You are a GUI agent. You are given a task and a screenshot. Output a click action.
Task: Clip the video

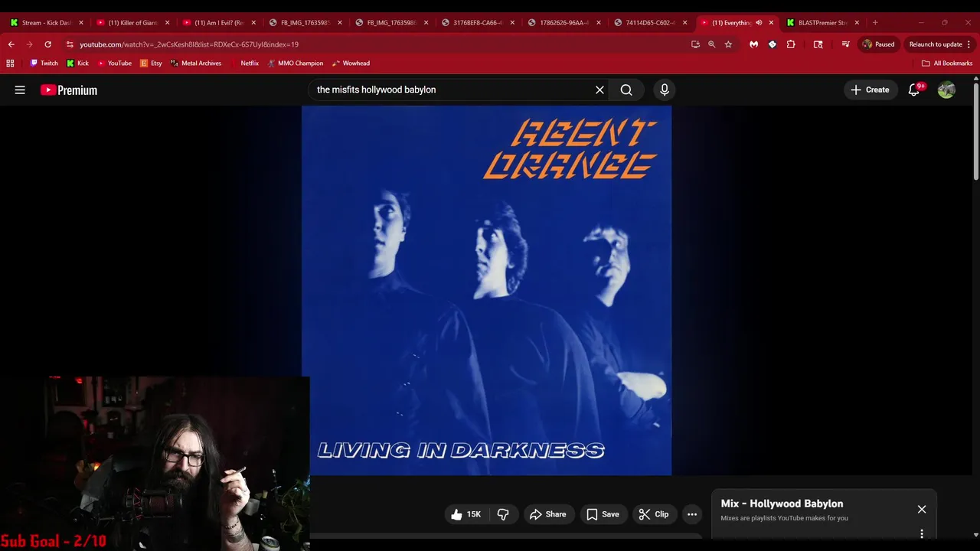click(653, 514)
